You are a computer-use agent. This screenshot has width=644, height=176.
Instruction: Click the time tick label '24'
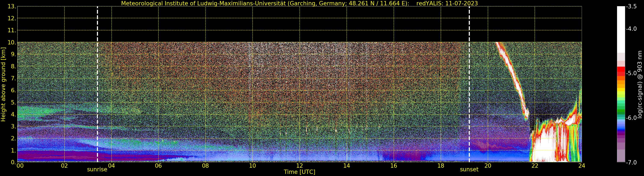click(582, 166)
